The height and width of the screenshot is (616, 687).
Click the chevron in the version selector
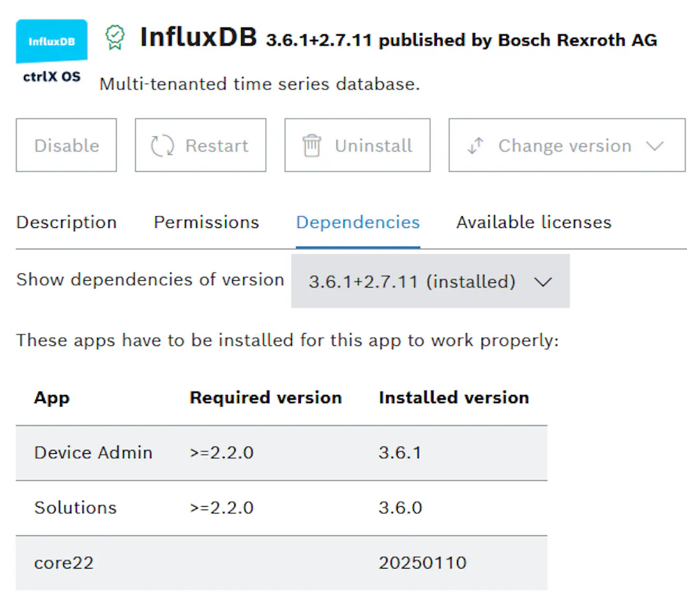(x=543, y=282)
